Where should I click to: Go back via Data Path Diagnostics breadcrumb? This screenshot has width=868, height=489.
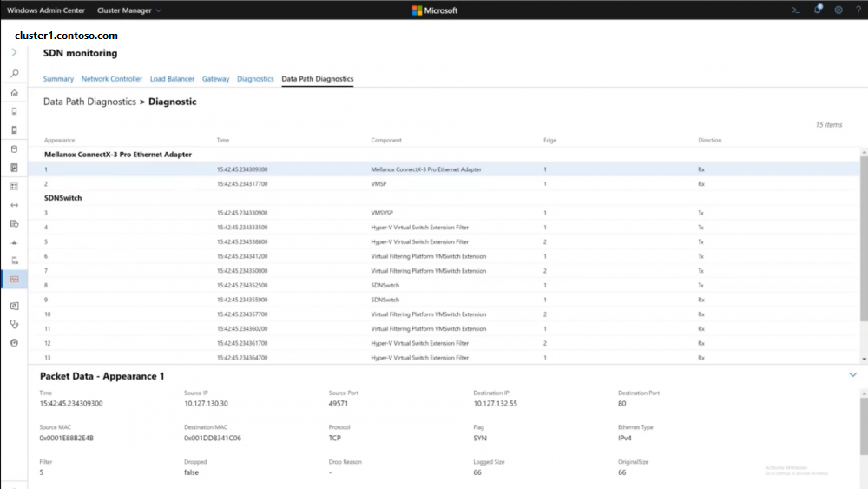click(89, 102)
